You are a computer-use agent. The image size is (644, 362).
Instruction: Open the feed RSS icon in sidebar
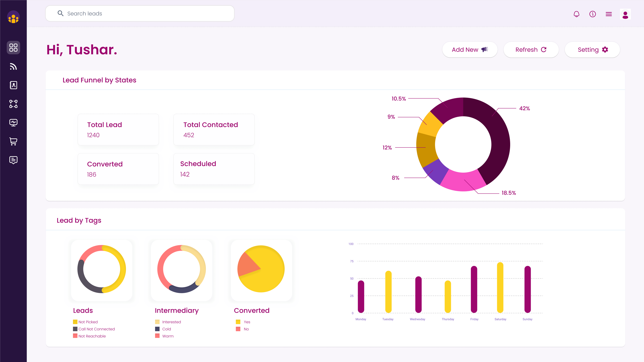pos(13,67)
